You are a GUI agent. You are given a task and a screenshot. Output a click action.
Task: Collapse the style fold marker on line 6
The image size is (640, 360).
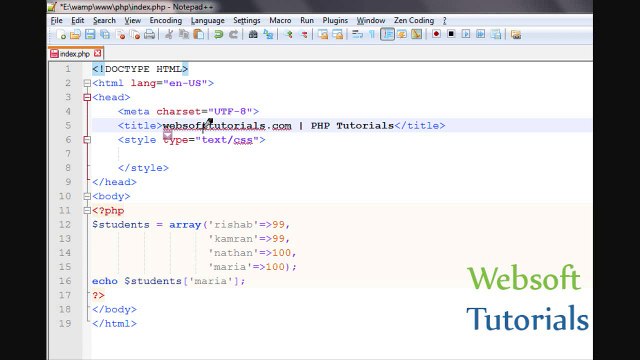click(x=87, y=140)
